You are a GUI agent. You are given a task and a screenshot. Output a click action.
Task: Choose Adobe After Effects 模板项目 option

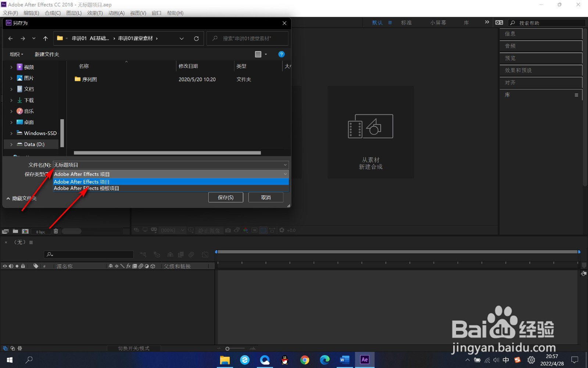[x=171, y=188]
